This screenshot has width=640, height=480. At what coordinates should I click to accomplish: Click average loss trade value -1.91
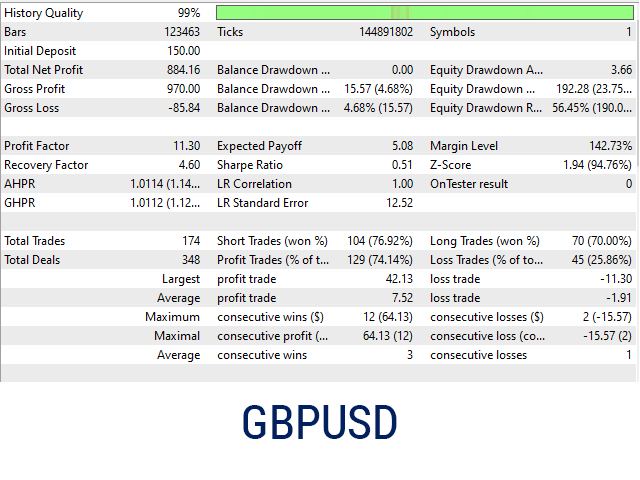click(x=619, y=298)
